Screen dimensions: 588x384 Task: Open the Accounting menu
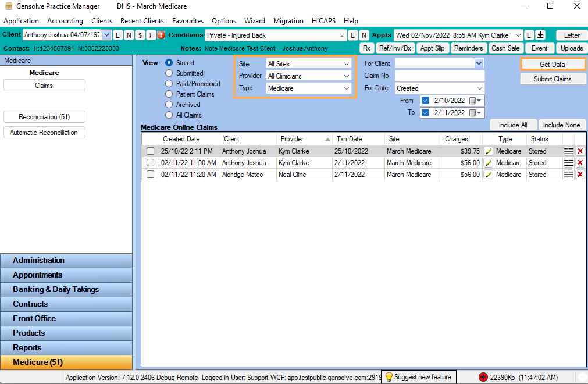[x=65, y=21]
